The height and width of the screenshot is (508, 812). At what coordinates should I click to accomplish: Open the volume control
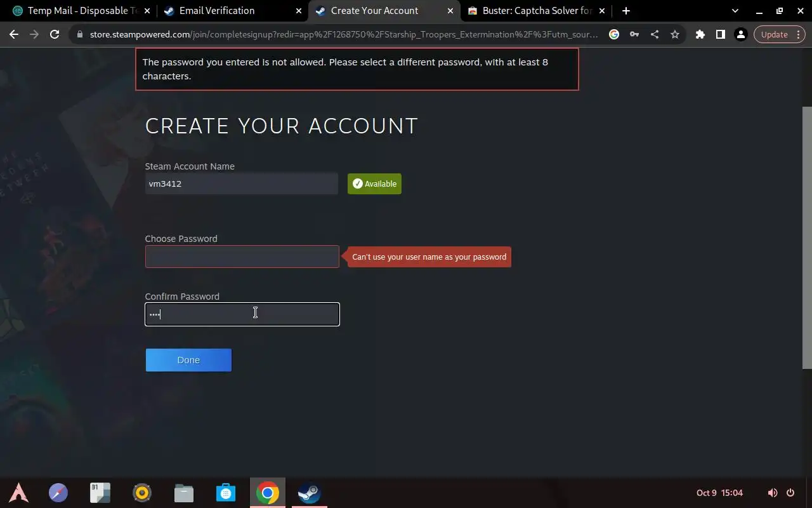pos(773,493)
